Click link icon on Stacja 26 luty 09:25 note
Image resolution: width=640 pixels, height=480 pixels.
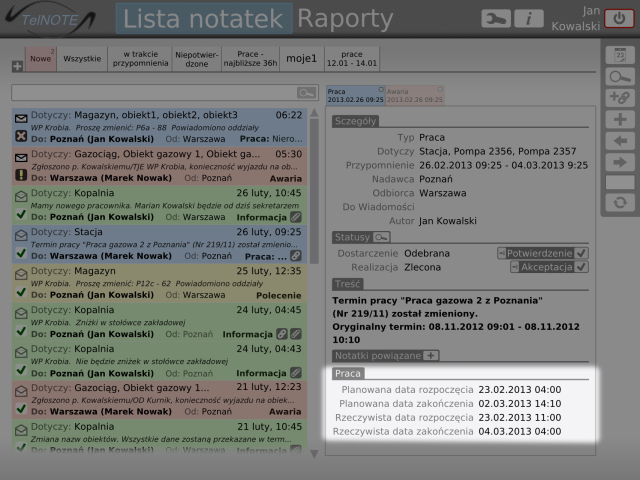pyautogui.click(x=296, y=256)
